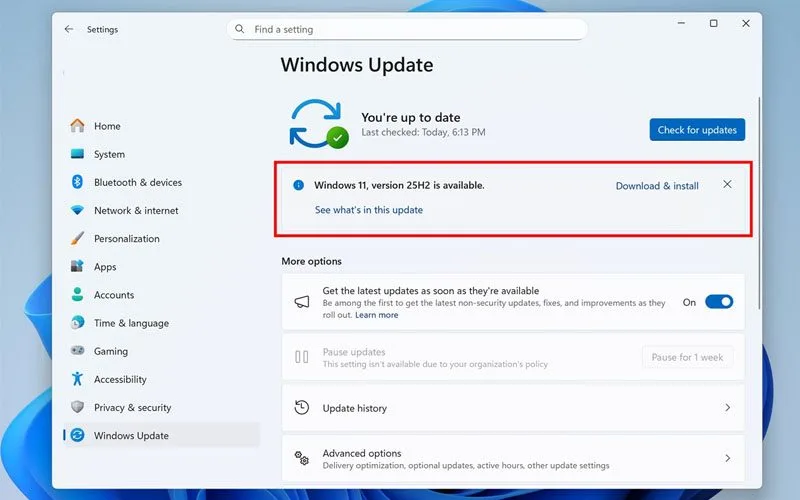The width and height of the screenshot is (800, 500).
Task: Click the Advanced options gears icon
Action: [x=302, y=458]
